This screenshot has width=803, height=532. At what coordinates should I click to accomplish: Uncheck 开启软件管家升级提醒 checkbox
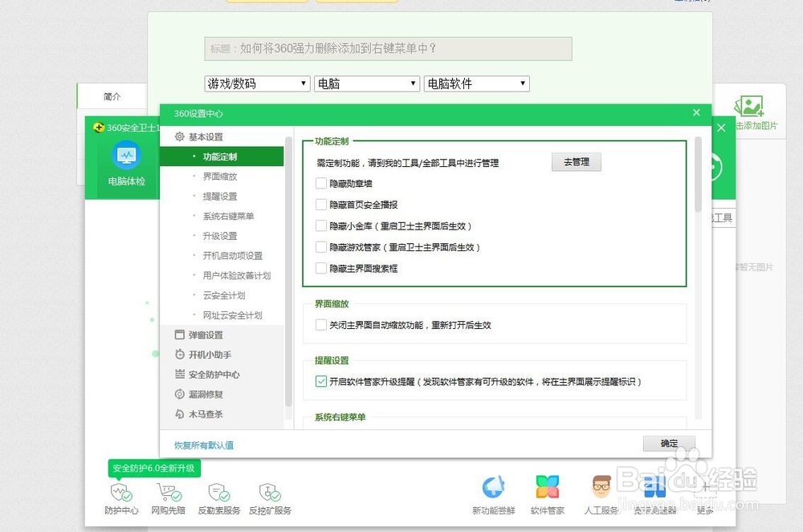pos(321,382)
